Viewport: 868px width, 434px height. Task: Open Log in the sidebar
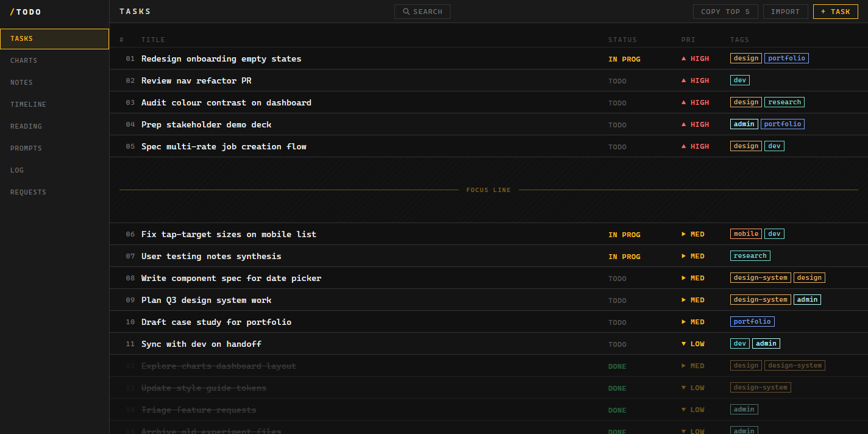tap(54, 170)
